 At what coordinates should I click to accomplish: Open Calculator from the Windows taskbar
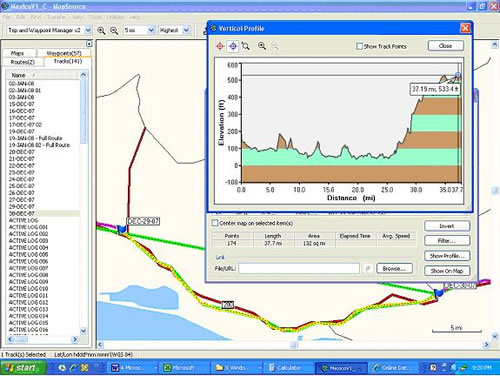(285, 368)
